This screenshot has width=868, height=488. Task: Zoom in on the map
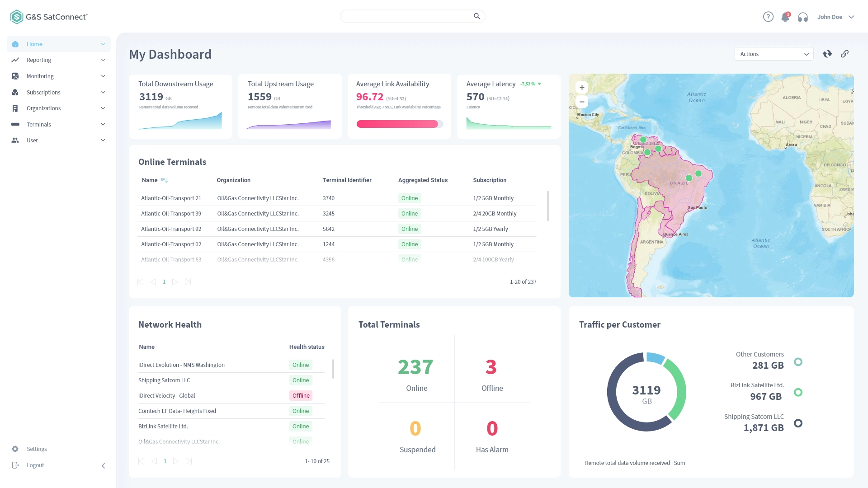[x=582, y=88]
